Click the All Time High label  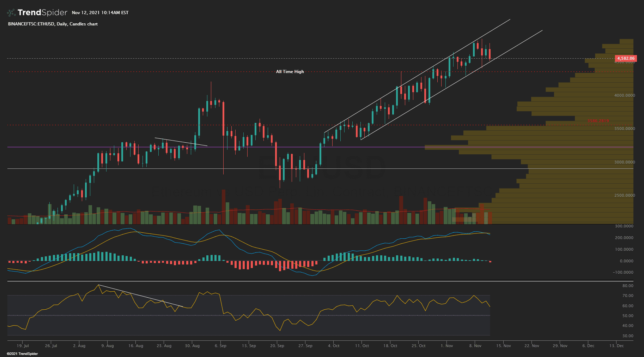[x=290, y=72]
